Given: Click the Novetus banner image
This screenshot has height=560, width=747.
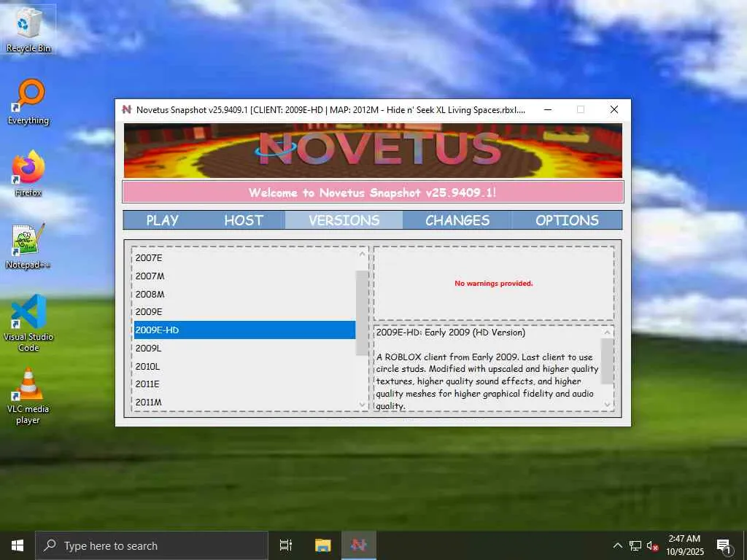Looking at the screenshot, I should [373, 150].
